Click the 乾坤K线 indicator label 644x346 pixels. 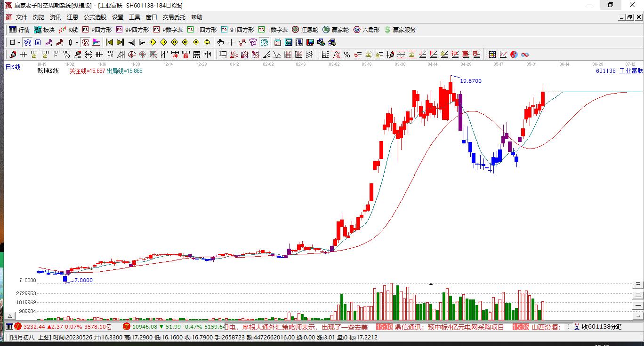coord(48,71)
